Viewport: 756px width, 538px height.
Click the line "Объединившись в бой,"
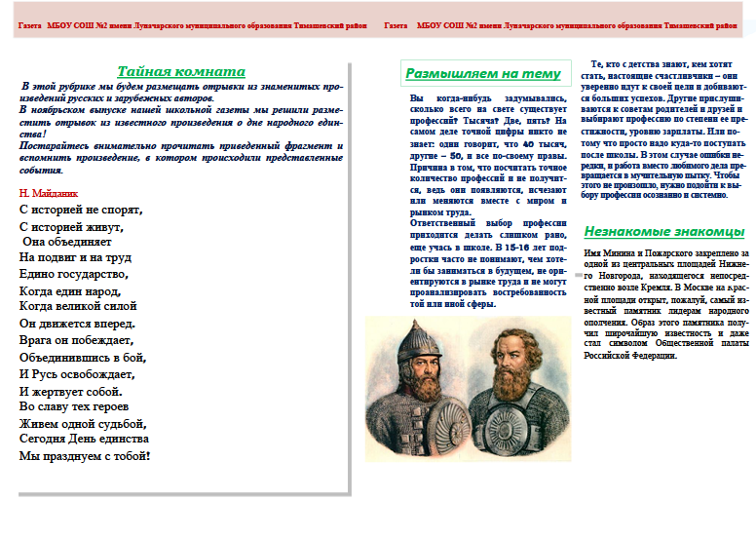click(83, 358)
